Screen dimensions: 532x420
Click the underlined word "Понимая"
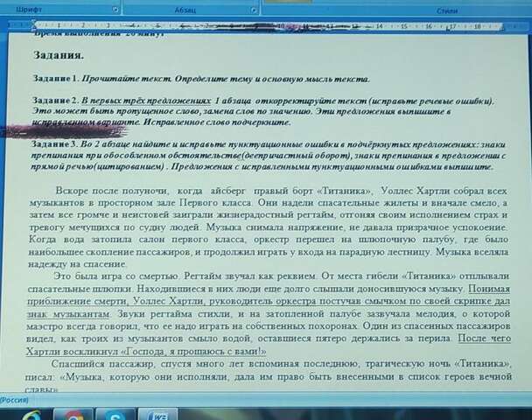(x=489, y=289)
